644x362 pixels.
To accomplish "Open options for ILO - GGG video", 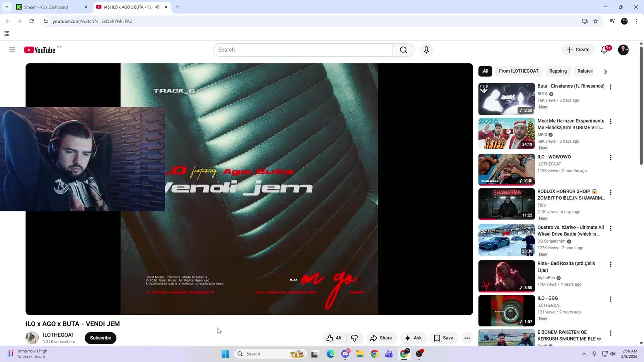I will tap(611, 299).
